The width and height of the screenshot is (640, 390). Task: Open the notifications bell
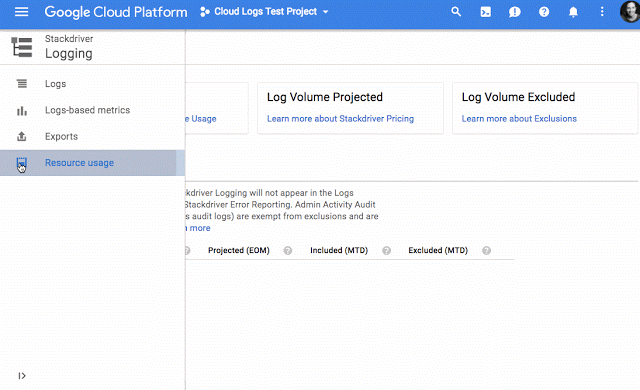(x=573, y=12)
